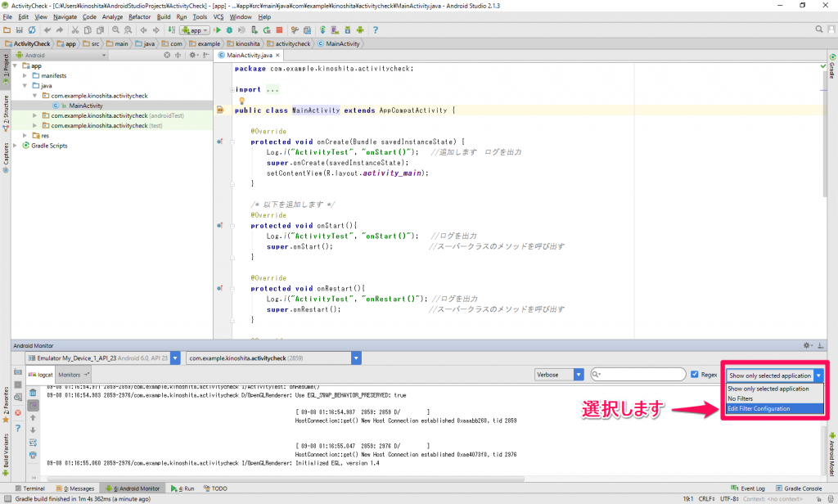Collapse the com.example.kinoshita.activitycheck tree node

click(x=33, y=95)
